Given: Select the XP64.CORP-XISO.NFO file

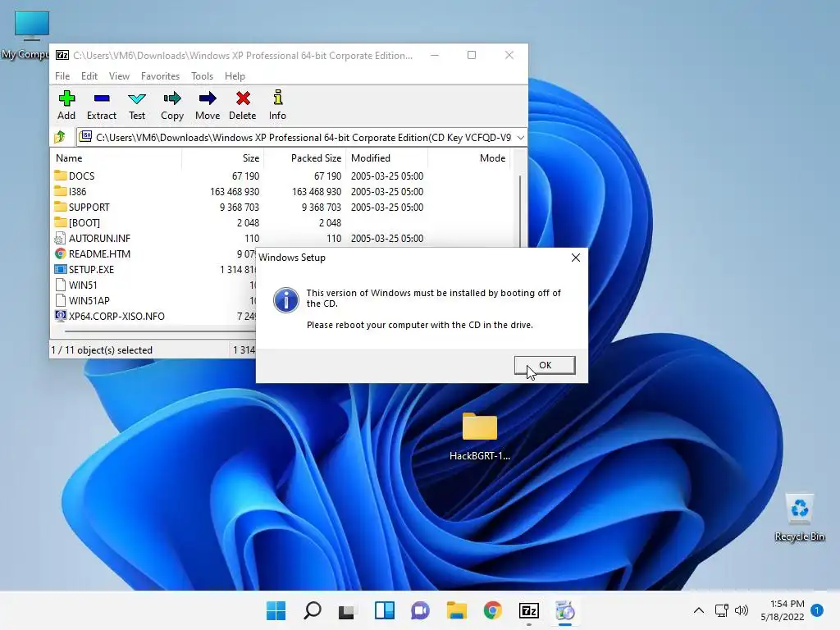Looking at the screenshot, I should [109, 316].
